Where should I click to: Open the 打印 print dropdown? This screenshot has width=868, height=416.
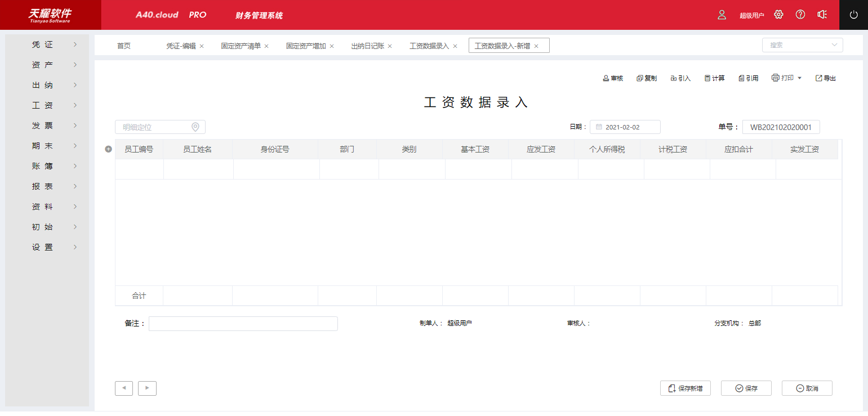click(786, 78)
